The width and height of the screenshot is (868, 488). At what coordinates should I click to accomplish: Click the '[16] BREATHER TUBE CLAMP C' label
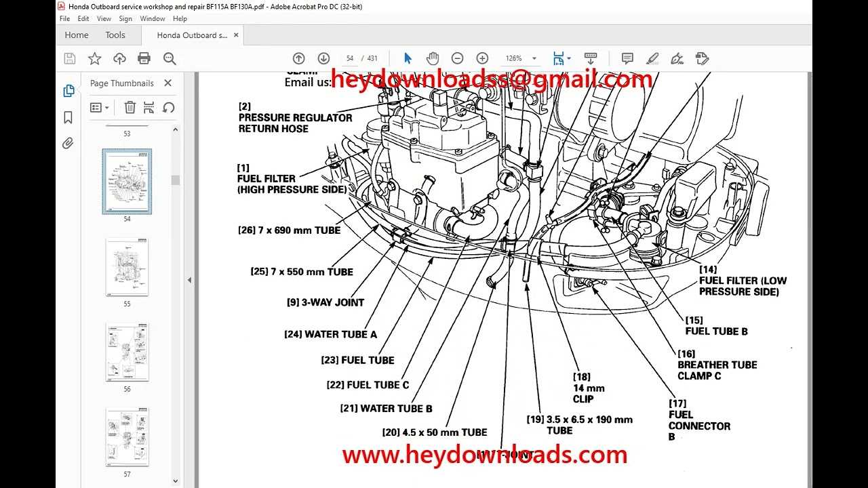tap(717, 365)
